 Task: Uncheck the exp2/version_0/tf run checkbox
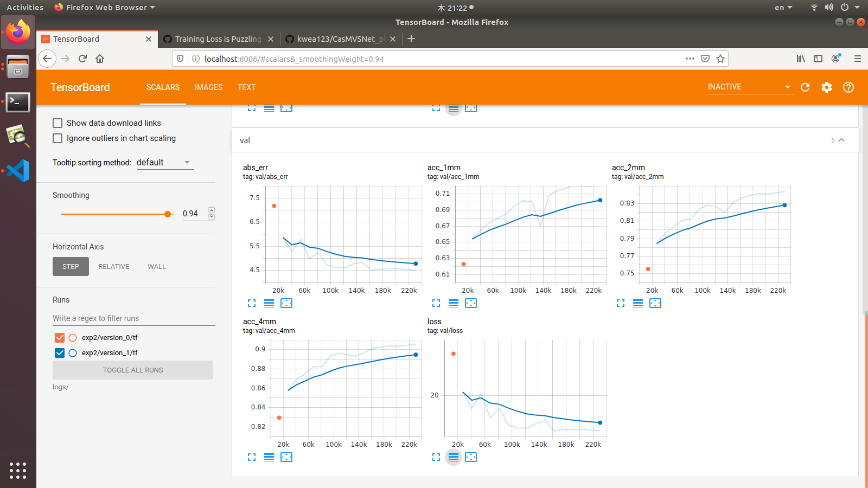[60, 338]
